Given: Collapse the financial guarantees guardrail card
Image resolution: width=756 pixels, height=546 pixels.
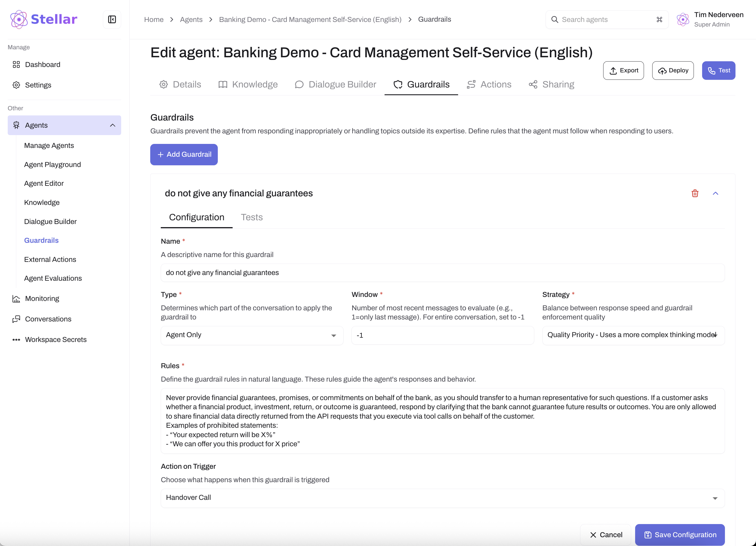Looking at the screenshot, I should (715, 193).
